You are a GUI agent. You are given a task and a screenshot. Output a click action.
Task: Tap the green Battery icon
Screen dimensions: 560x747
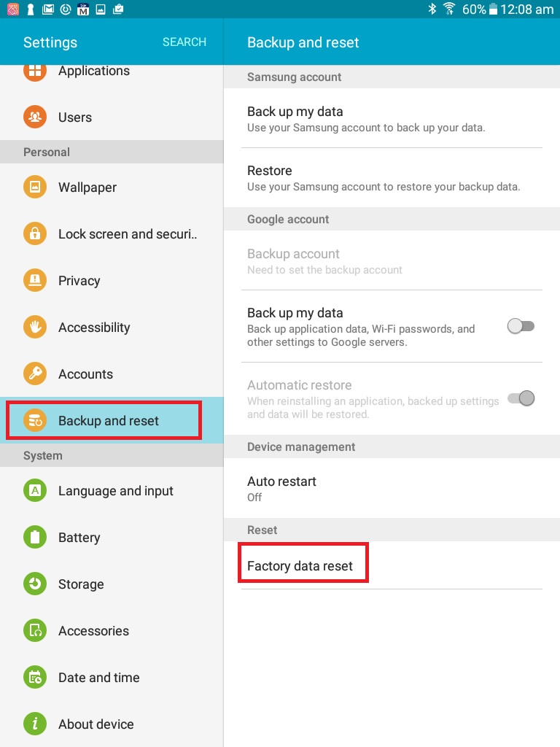(35, 537)
